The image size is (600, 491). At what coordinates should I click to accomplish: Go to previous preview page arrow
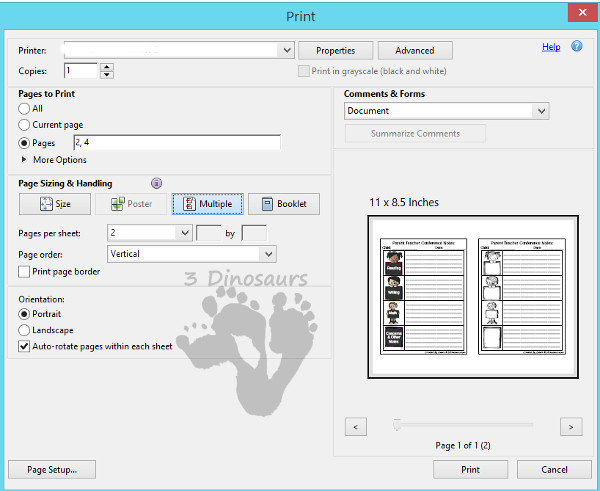(x=355, y=427)
